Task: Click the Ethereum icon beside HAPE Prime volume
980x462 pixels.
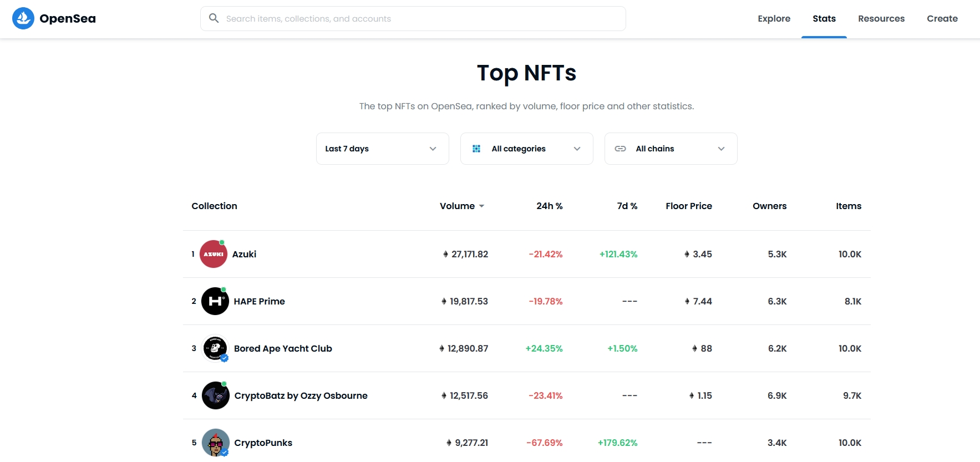Action: click(x=444, y=301)
